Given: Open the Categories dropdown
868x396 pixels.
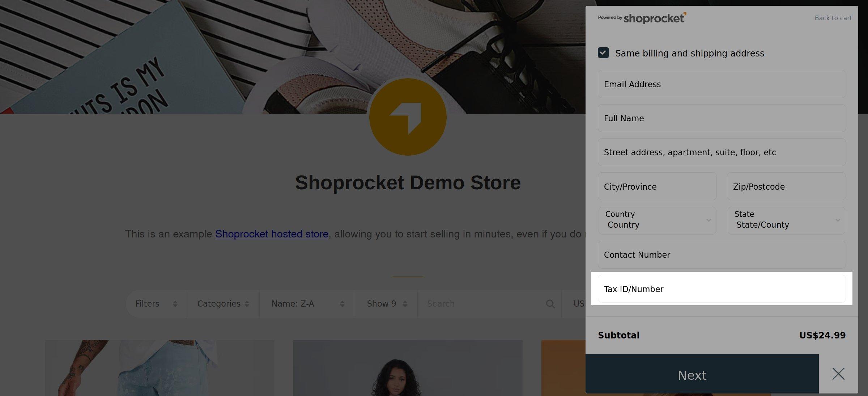Looking at the screenshot, I should (223, 304).
